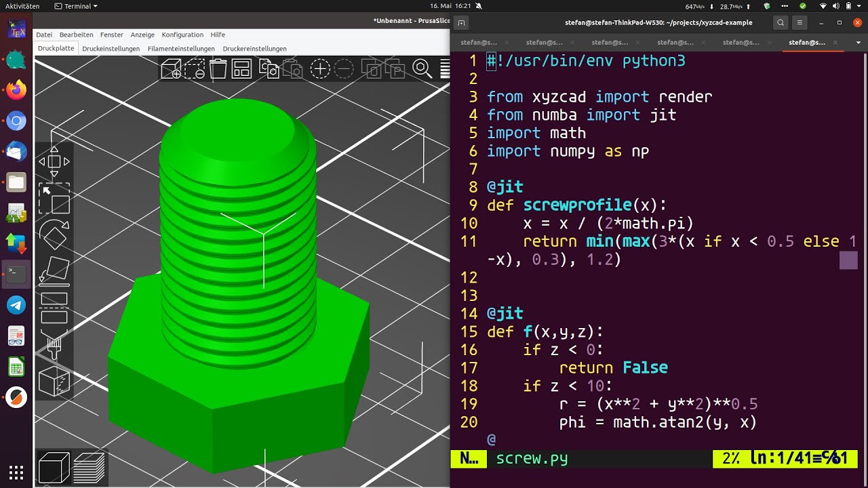The image size is (868, 488).
Task: Switch to the Filamenteinstellungen tab
Action: [181, 49]
